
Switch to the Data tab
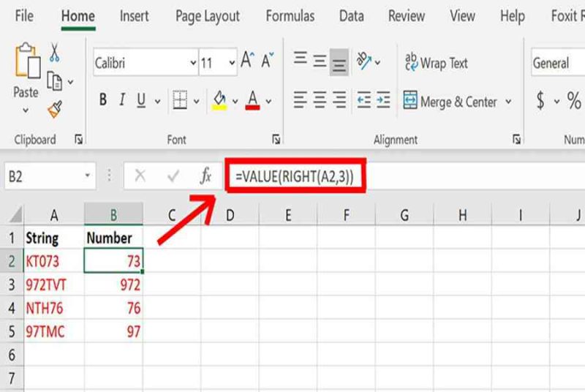tap(352, 15)
